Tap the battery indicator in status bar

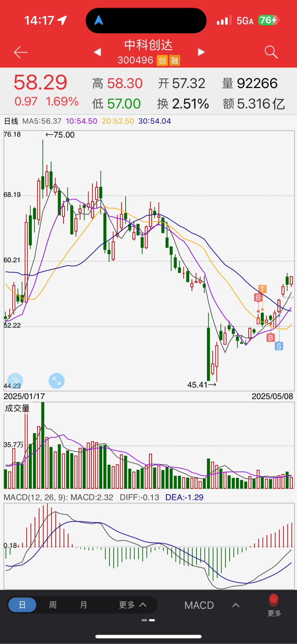[x=269, y=20]
